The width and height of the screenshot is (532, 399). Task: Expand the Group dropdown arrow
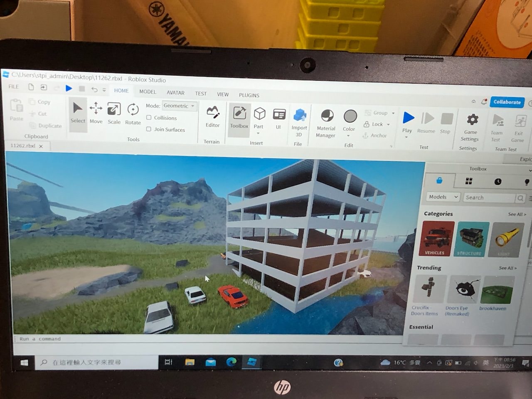pyautogui.click(x=393, y=113)
